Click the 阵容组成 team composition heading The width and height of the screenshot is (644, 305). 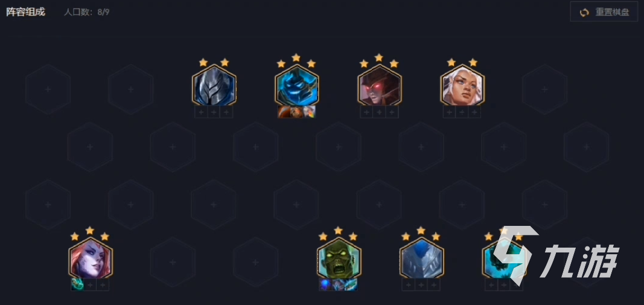(25, 12)
